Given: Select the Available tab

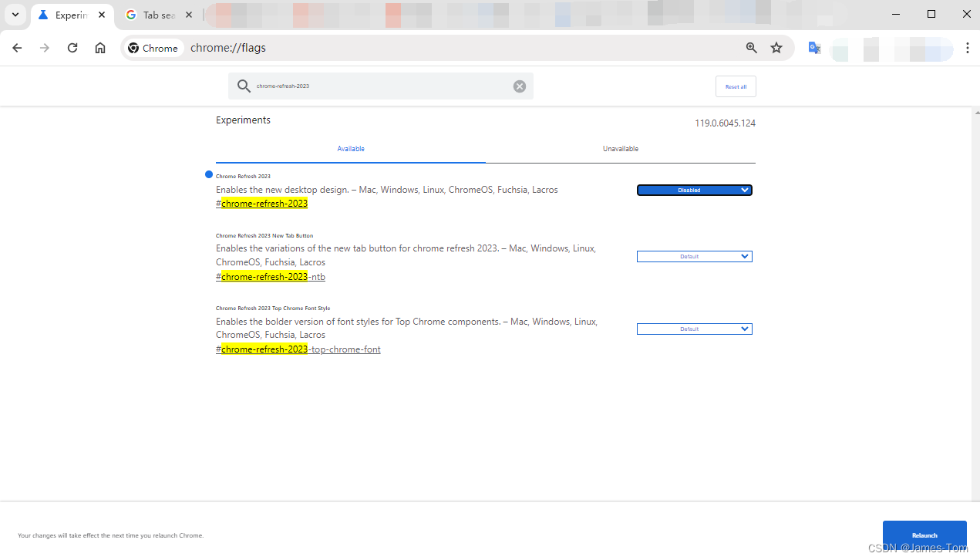Looking at the screenshot, I should click(351, 149).
